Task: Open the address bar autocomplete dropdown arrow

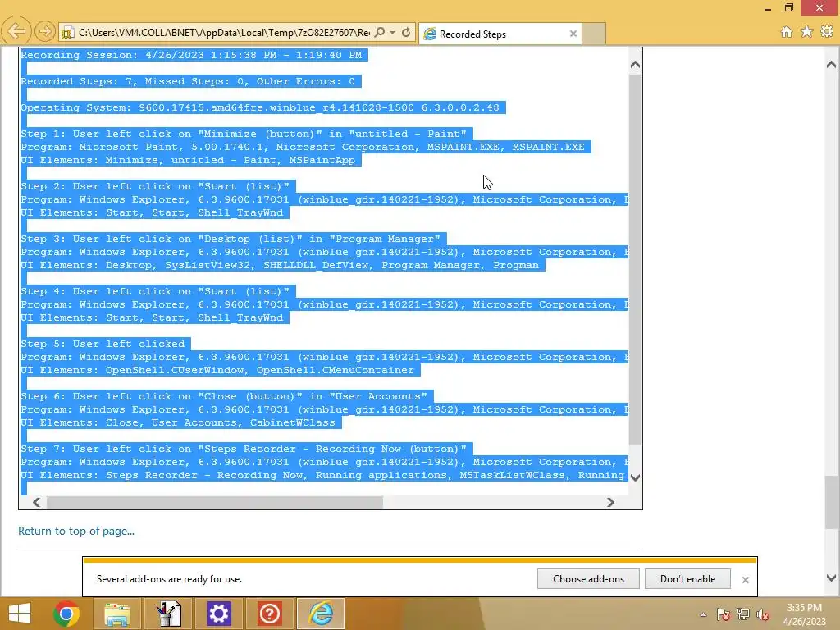Action: 393,33
